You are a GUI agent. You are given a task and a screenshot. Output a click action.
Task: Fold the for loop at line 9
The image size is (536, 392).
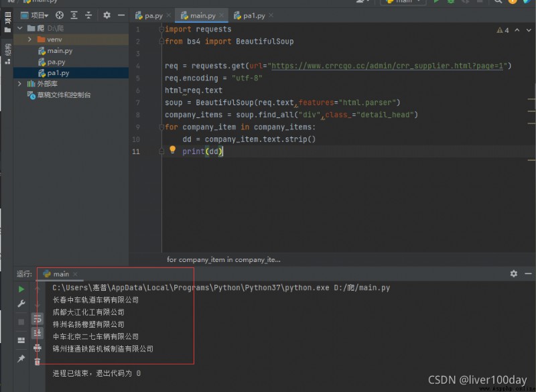[161, 127]
